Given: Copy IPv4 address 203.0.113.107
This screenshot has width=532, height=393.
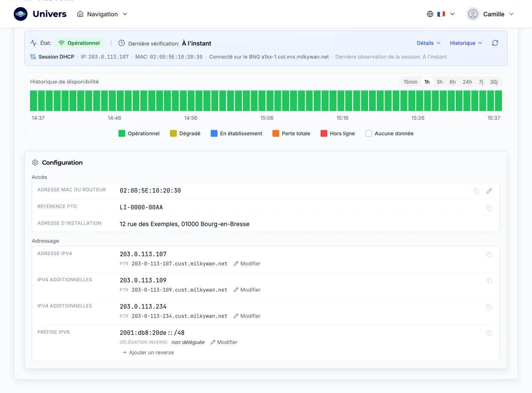Looking at the screenshot, I should 489,255.
